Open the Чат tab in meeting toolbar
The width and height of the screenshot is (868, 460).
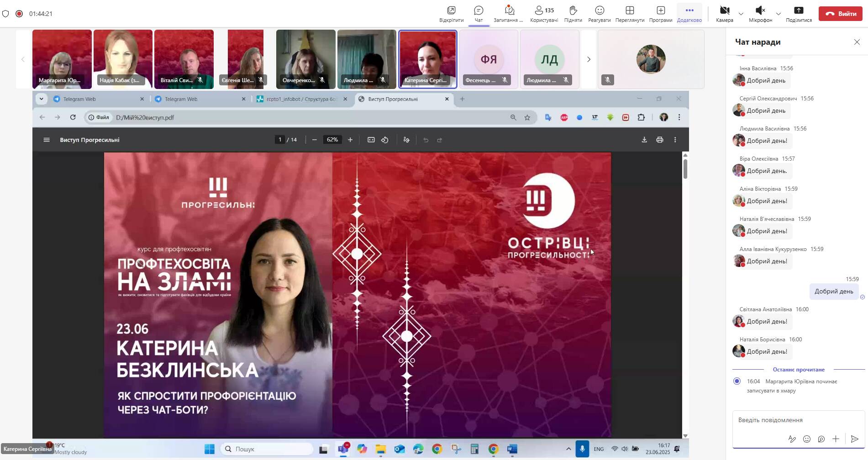[479, 14]
